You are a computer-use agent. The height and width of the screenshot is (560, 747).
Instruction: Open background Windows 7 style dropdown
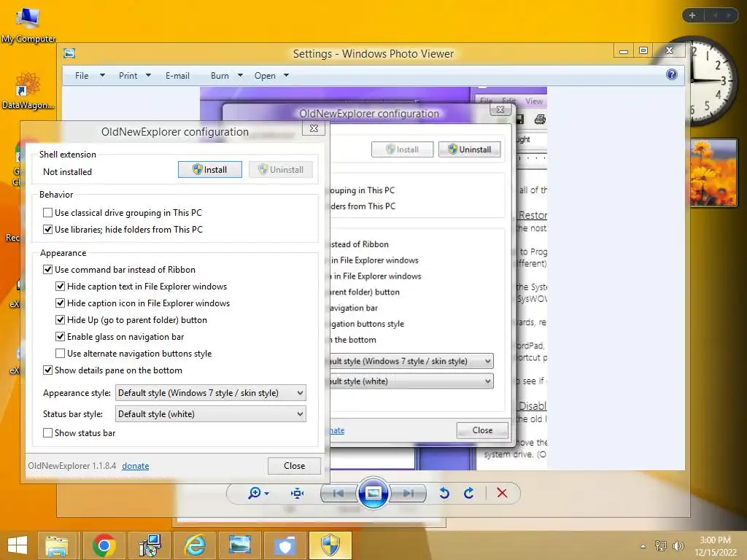pos(411,361)
